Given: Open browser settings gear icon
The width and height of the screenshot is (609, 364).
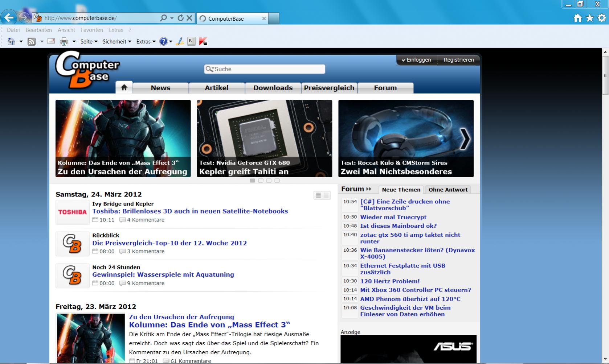Looking at the screenshot, I should tap(602, 18).
